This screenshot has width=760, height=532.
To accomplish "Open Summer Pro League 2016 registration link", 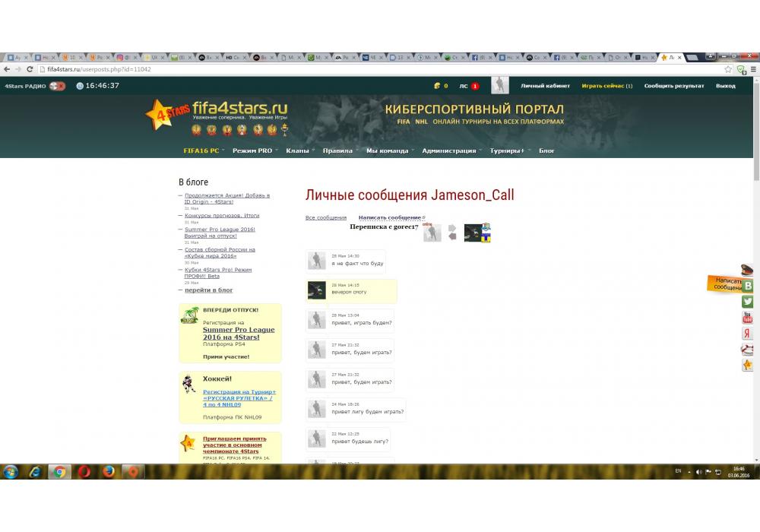I will (x=239, y=333).
